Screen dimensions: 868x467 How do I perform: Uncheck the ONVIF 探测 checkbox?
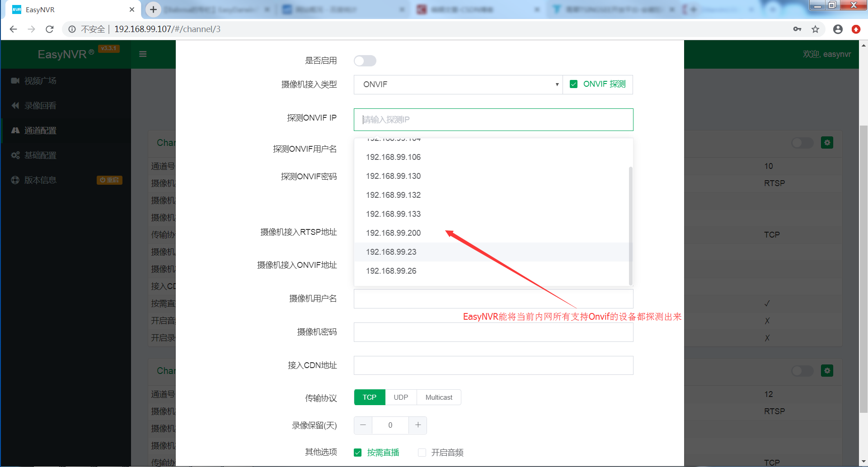(x=574, y=84)
